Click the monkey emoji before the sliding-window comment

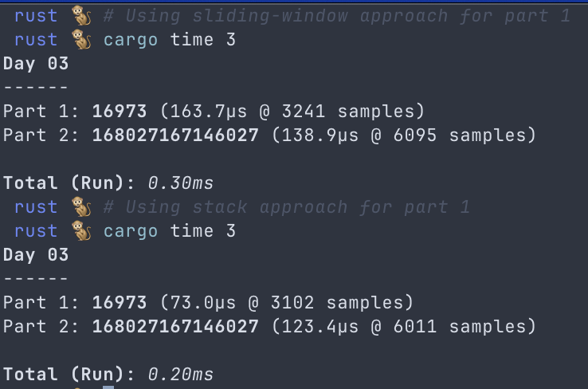79,15
